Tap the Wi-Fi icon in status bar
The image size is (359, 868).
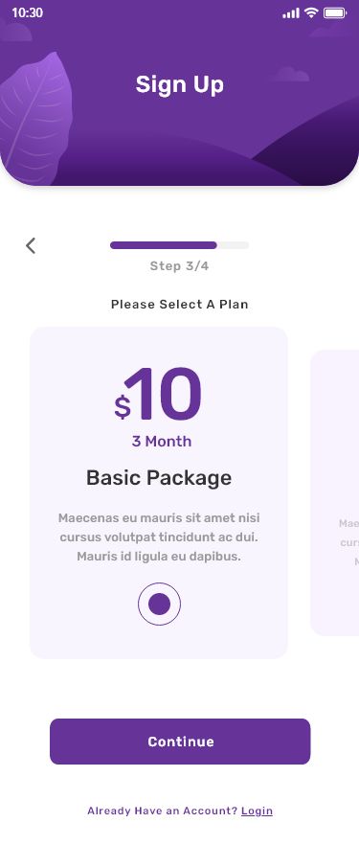pos(311,12)
